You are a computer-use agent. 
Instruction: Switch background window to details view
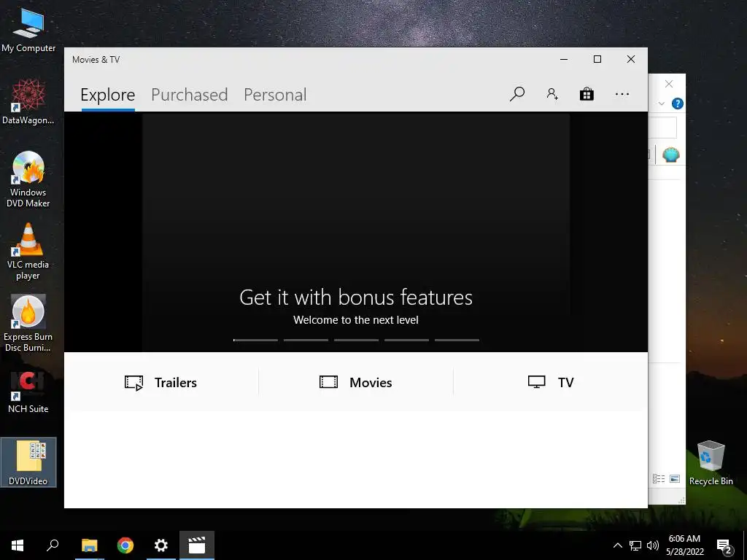pos(659,478)
